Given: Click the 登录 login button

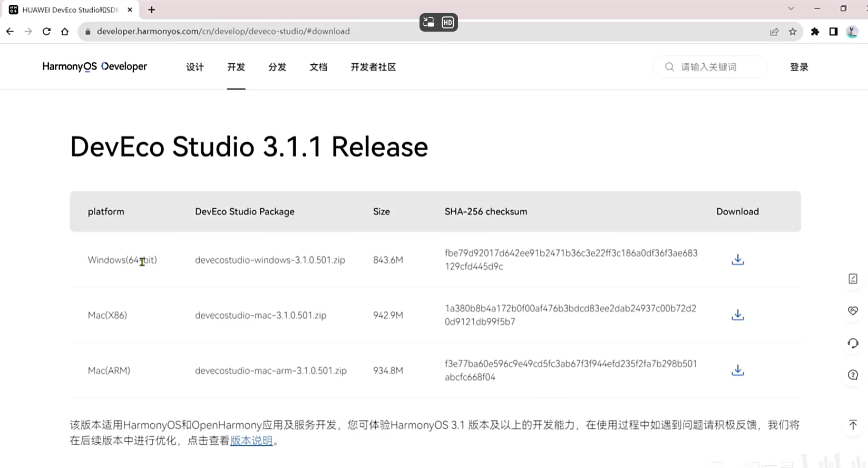Looking at the screenshot, I should [x=798, y=67].
